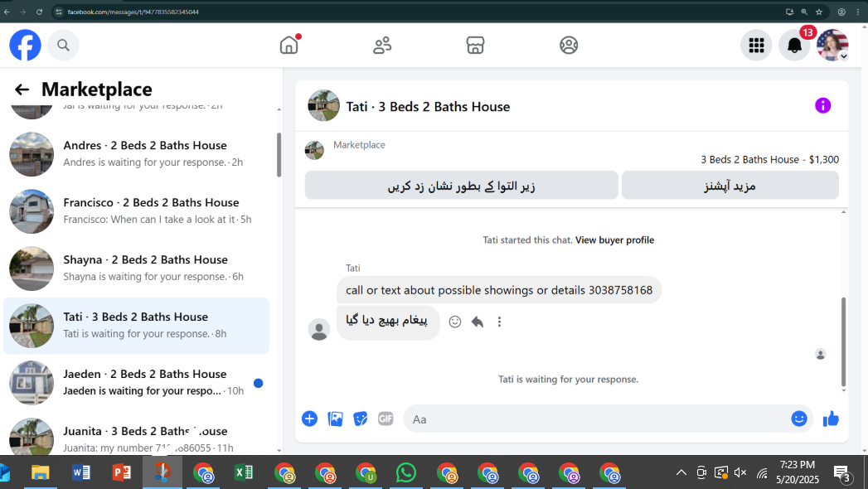Open the emoji picker in message box
Viewport: 868px width, 489px height.
point(799,419)
